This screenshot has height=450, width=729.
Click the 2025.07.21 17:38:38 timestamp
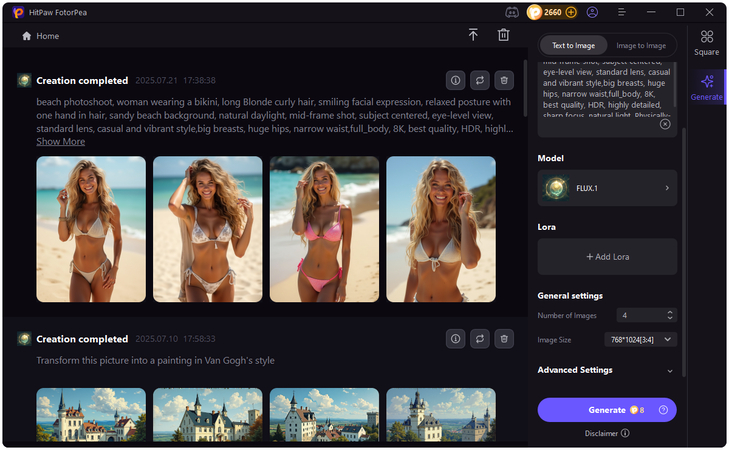175,80
